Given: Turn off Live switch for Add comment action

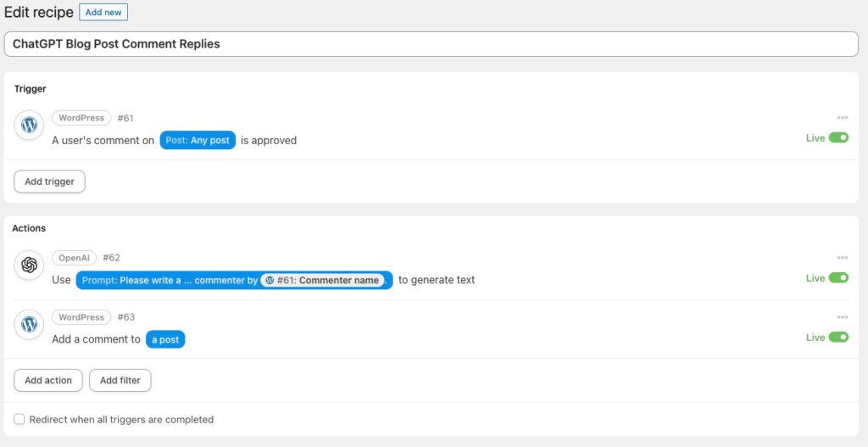Looking at the screenshot, I should click(838, 338).
